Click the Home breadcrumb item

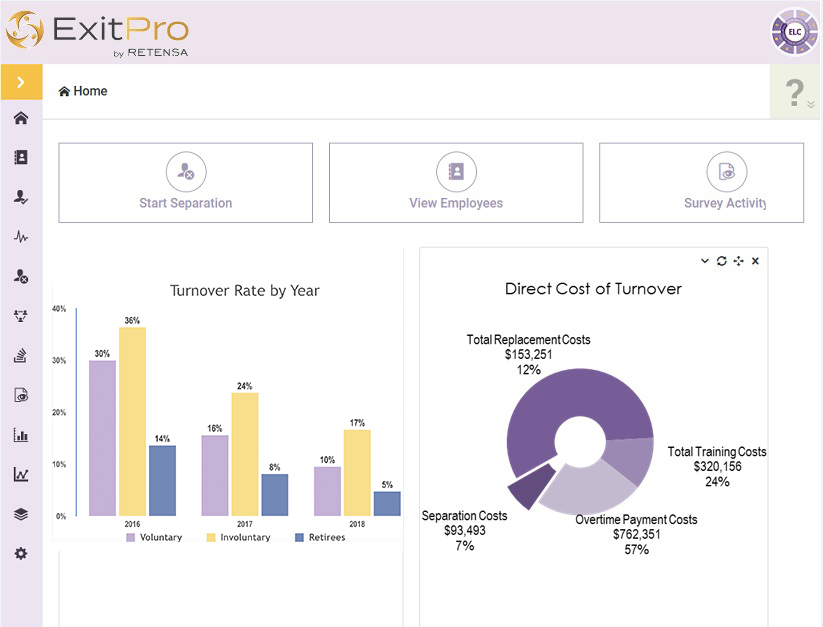pyautogui.click(x=82, y=91)
